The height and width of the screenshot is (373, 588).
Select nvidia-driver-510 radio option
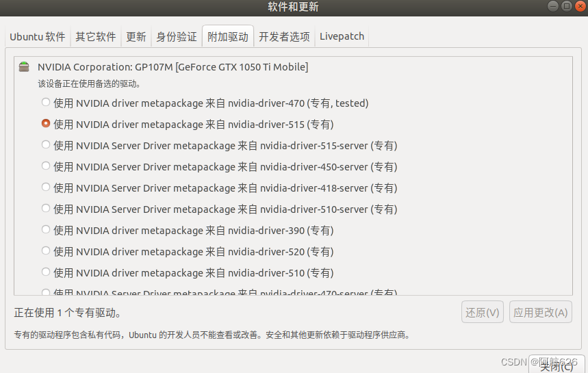coord(46,272)
